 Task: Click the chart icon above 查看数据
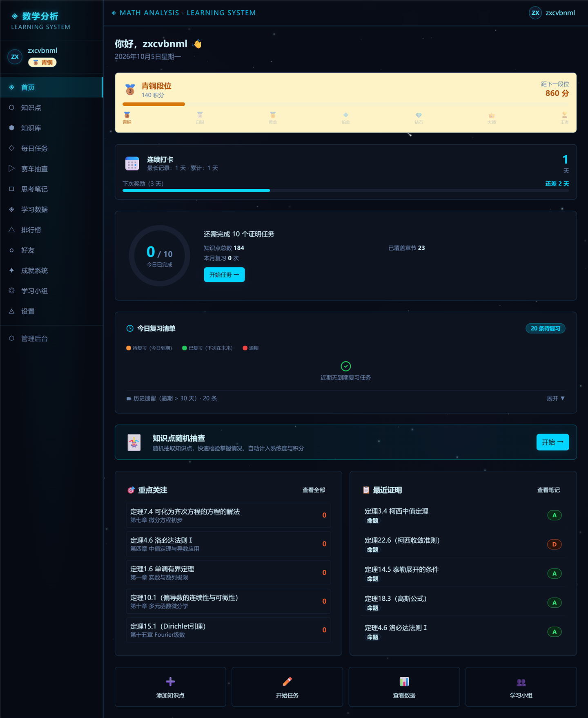click(404, 681)
